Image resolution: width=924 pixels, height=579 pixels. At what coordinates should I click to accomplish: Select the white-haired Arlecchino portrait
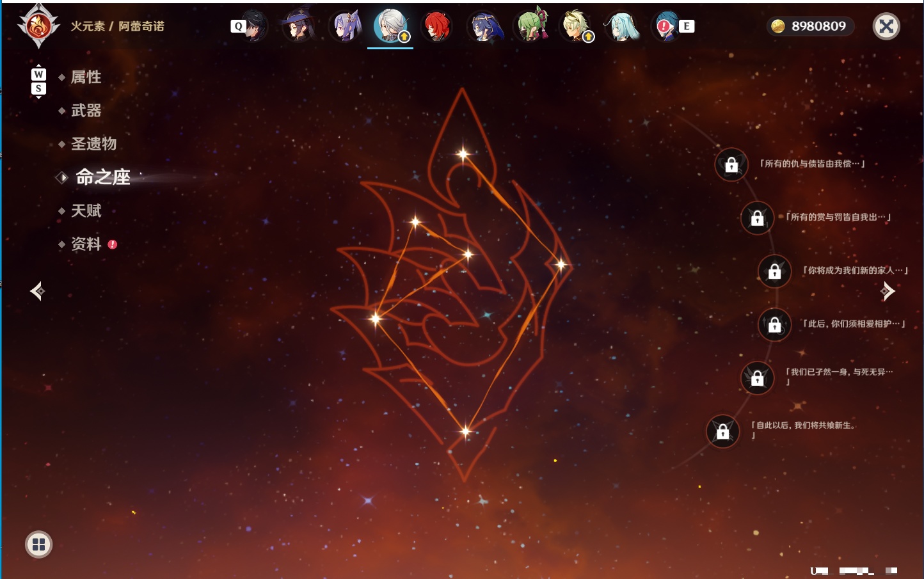[390, 26]
